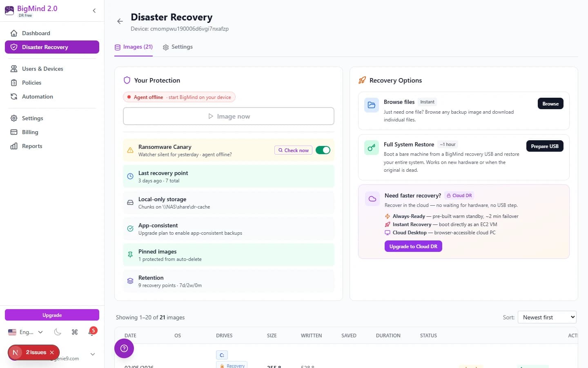Click the cloud icon beside Need faster recovery
The height and width of the screenshot is (368, 588).
click(372, 199)
